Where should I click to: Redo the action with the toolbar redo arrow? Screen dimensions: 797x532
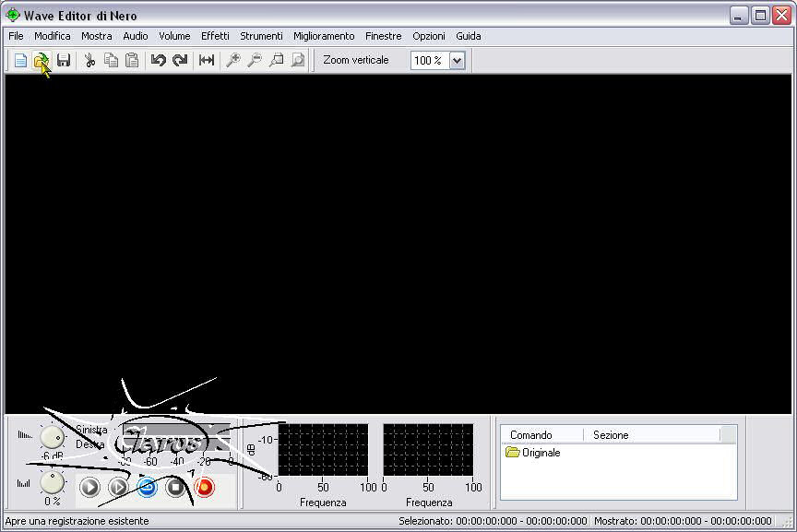[180, 61]
